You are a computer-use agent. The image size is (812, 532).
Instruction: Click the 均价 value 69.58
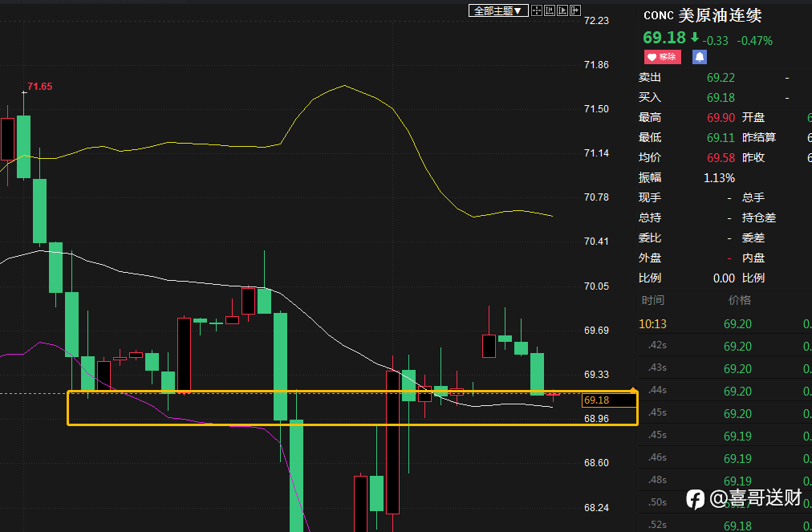721,157
